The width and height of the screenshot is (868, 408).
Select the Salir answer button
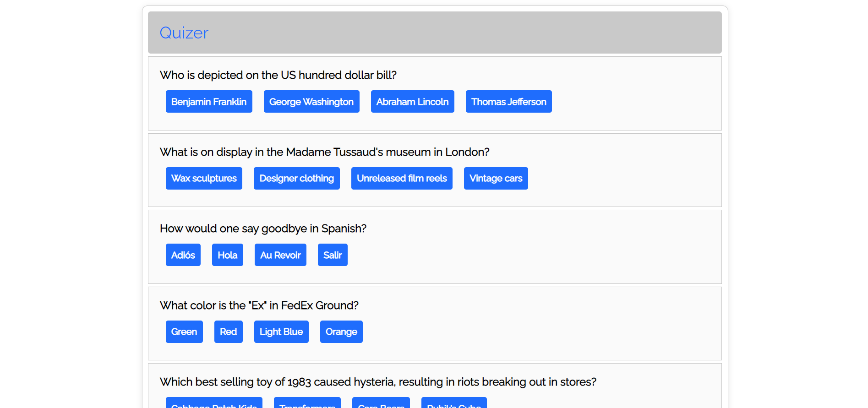click(333, 255)
